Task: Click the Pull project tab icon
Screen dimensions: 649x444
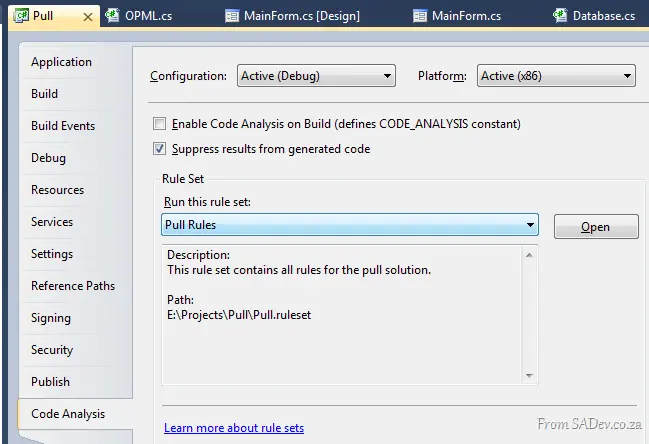Action: coord(21,16)
